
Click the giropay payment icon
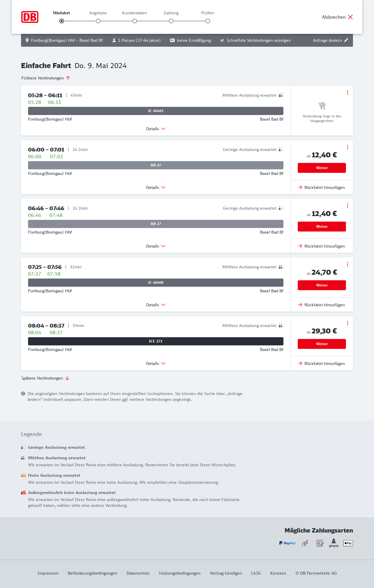pos(334,543)
